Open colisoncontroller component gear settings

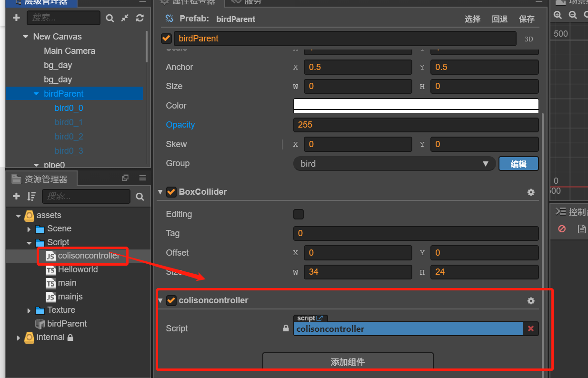click(531, 301)
